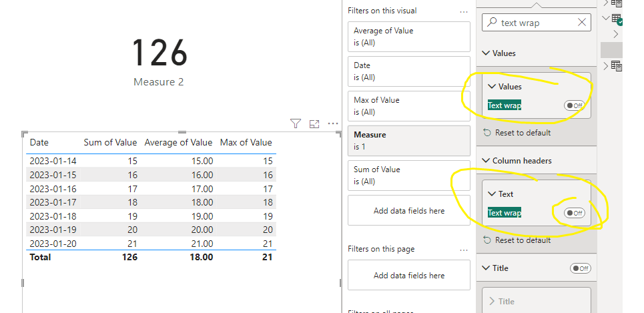Collapse the Values section header
Screen dimensions: 644x313
[x=486, y=53]
